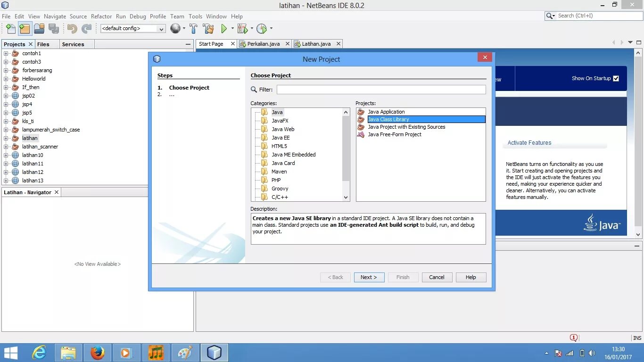Viewport: 644px width, 362px height.
Task: Close the Start Page tab
Action: pyautogui.click(x=232, y=44)
